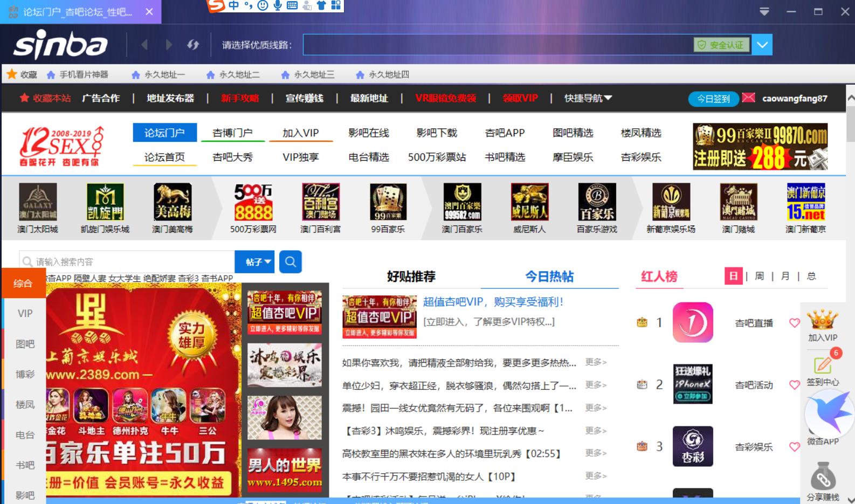Image resolution: width=855 pixels, height=504 pixels.
Task: Open the 广告合作 menu item
Action: coord(101,98)
